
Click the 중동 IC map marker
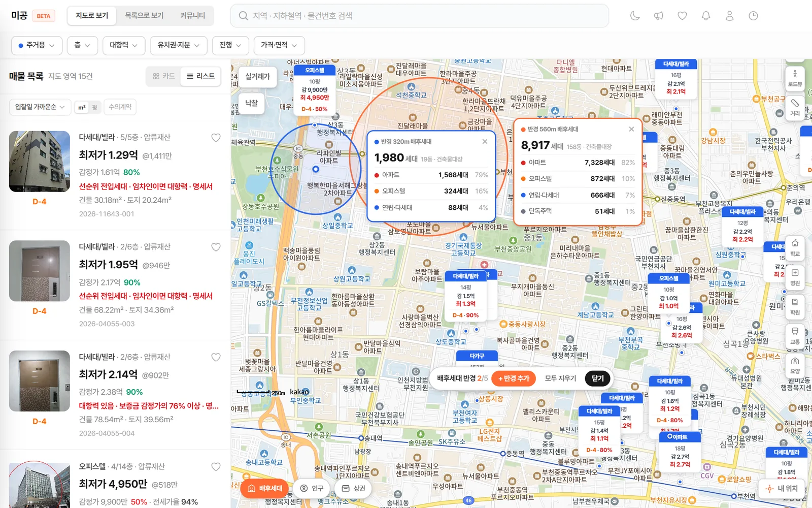(298, 148)
